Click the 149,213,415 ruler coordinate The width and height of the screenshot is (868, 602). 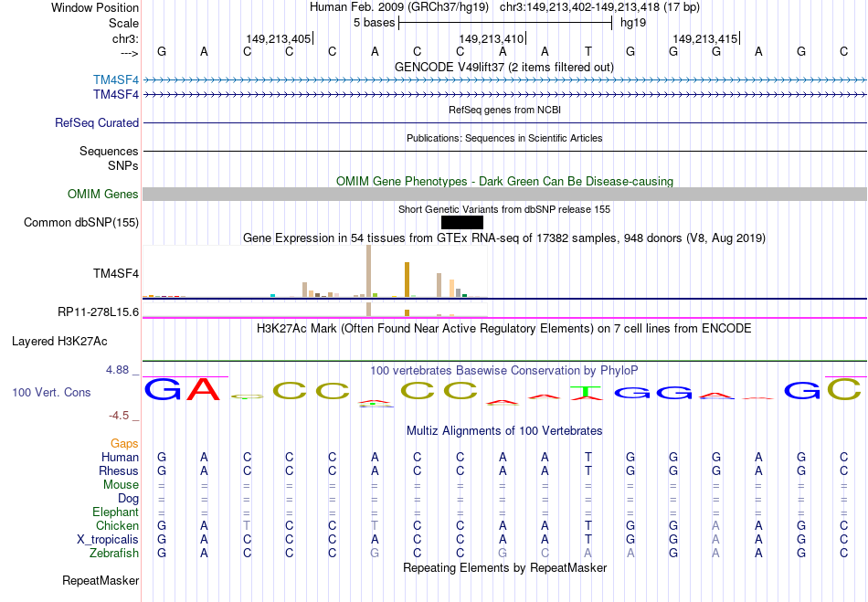704,38
